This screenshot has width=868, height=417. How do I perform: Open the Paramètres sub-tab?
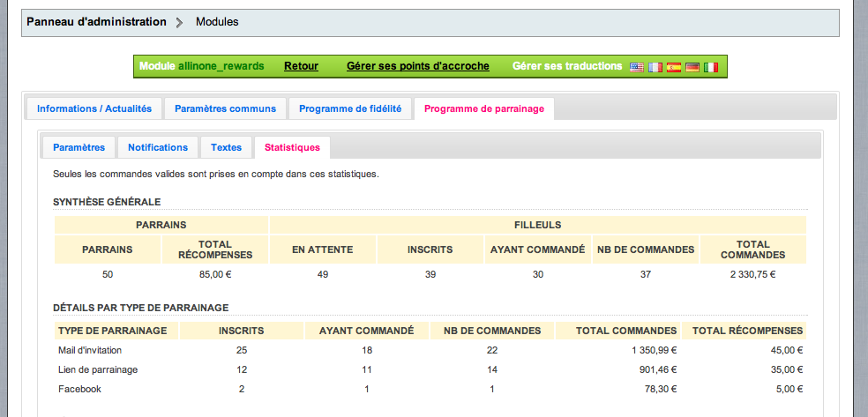(79, 147)
